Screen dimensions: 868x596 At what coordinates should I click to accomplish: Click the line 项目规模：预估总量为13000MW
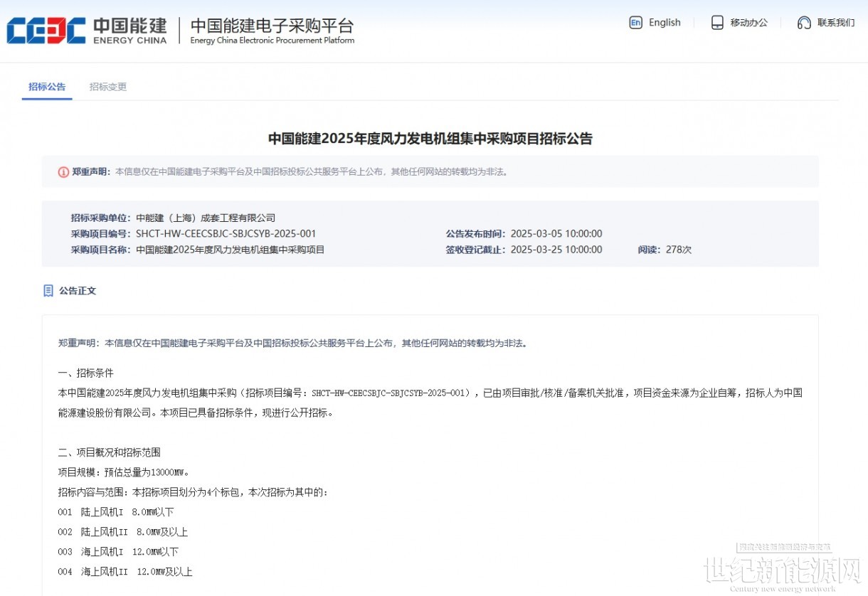(124, 472)
